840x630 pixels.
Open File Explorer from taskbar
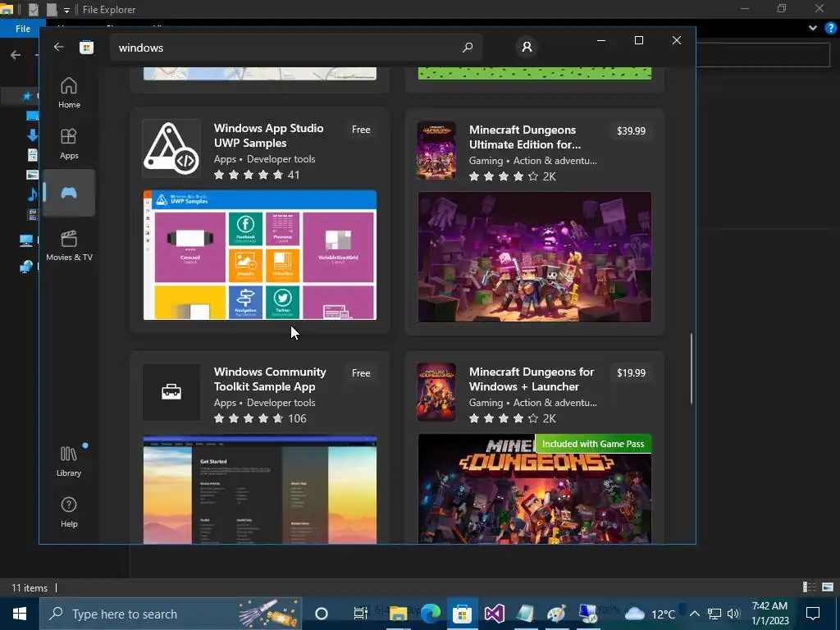[398, 614]
